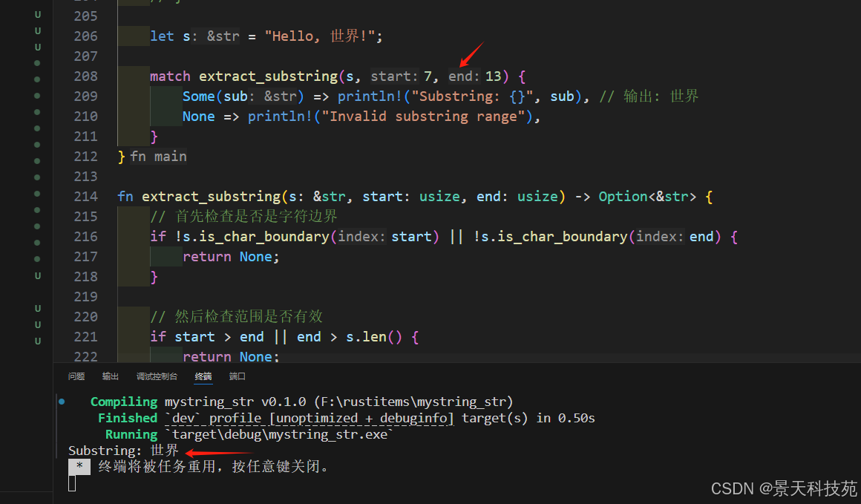Click the green "Running" word in terminal
861x504 pixels.
(131, 435)
